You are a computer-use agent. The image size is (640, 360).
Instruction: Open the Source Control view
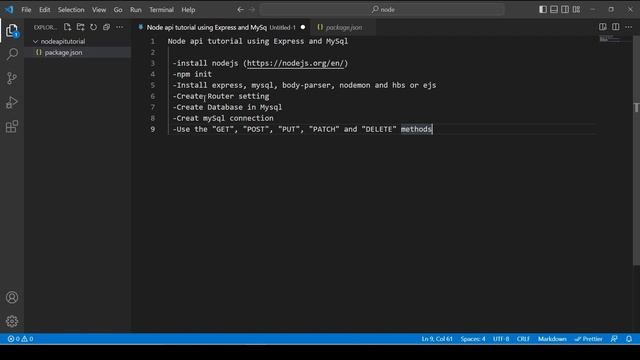(x=12, y=78)
